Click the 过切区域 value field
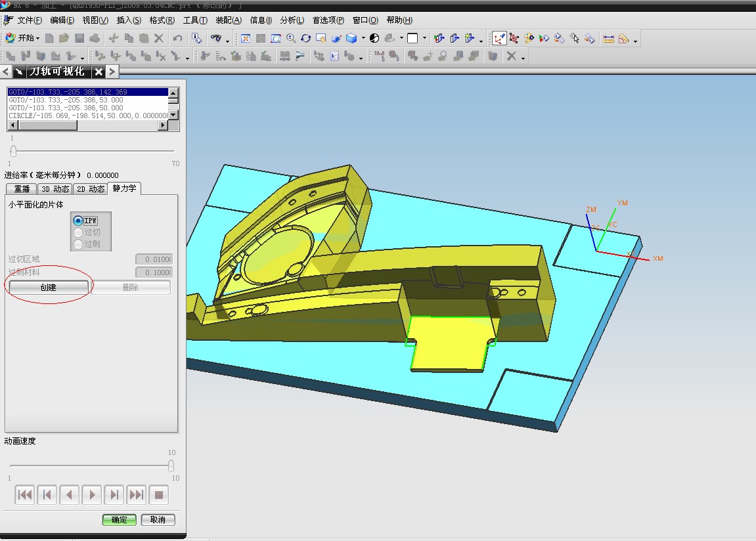The image size is (756, 541). [x=154, y=259]
